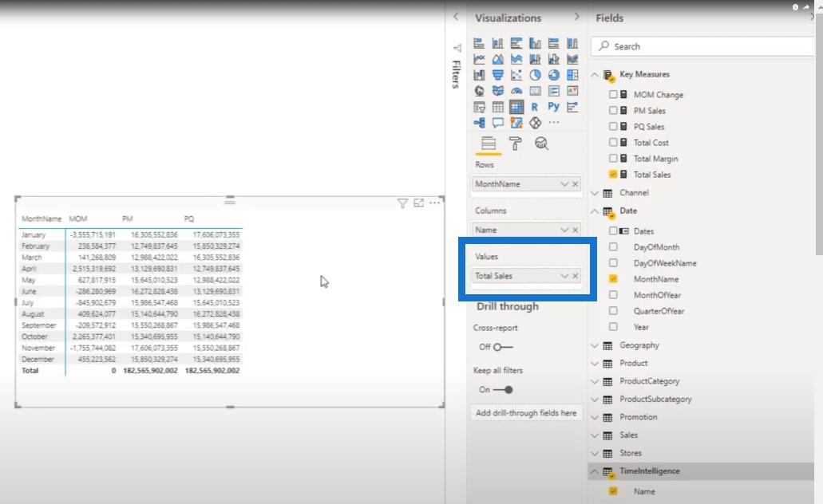Open Total Sales dropdown in Values

pos(564,276)
